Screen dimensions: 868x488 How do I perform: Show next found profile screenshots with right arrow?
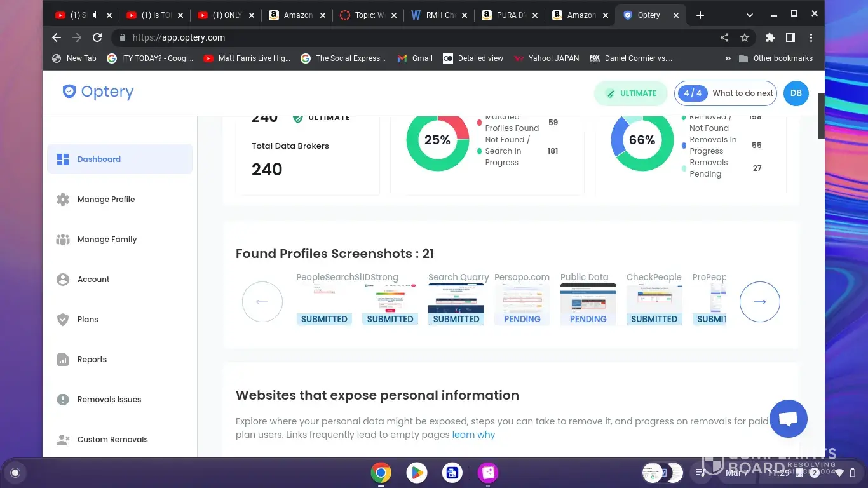pos(760,302)
